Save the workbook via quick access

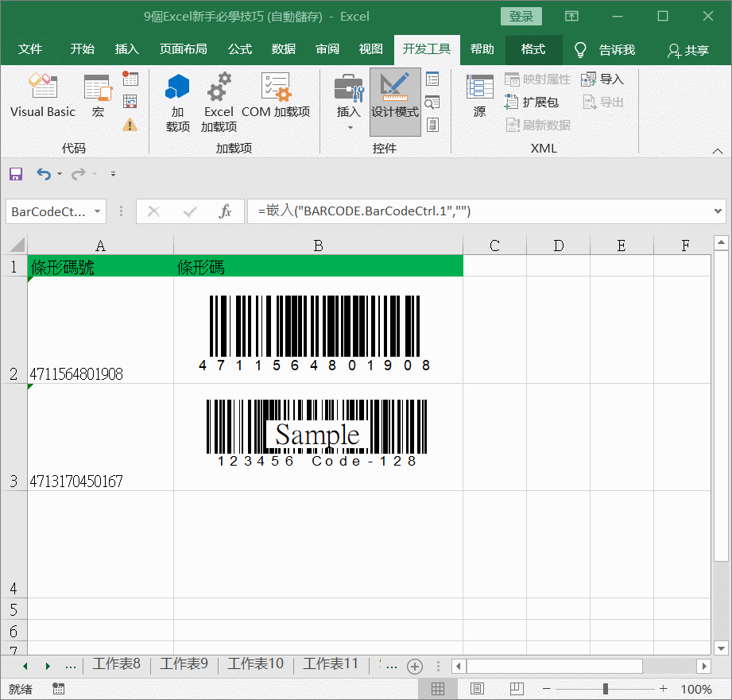16,174
